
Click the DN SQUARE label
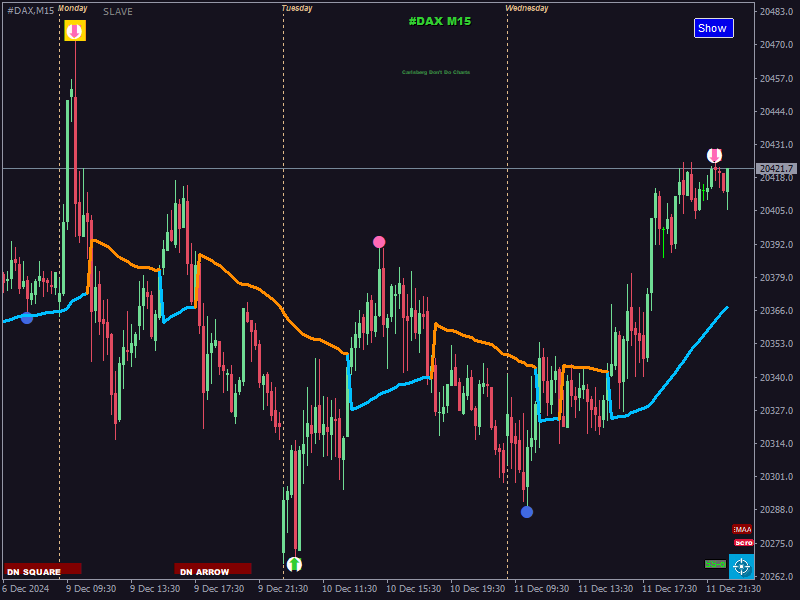pos(43,569)
